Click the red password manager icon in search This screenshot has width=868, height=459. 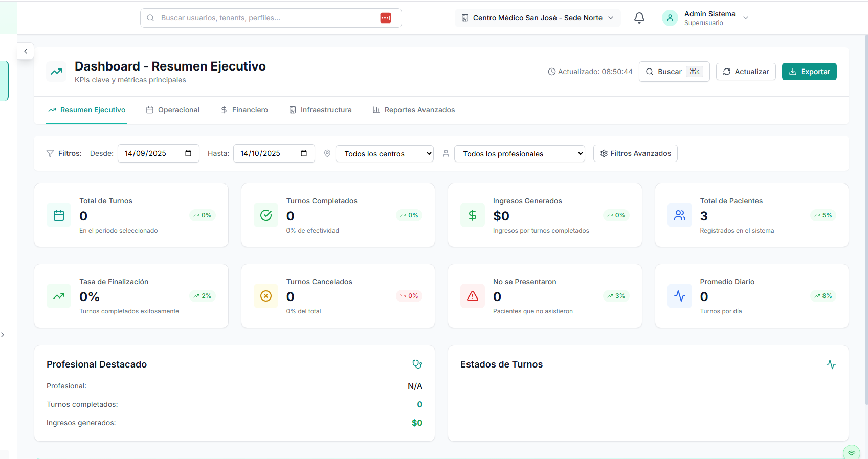[x=386, y=18]
